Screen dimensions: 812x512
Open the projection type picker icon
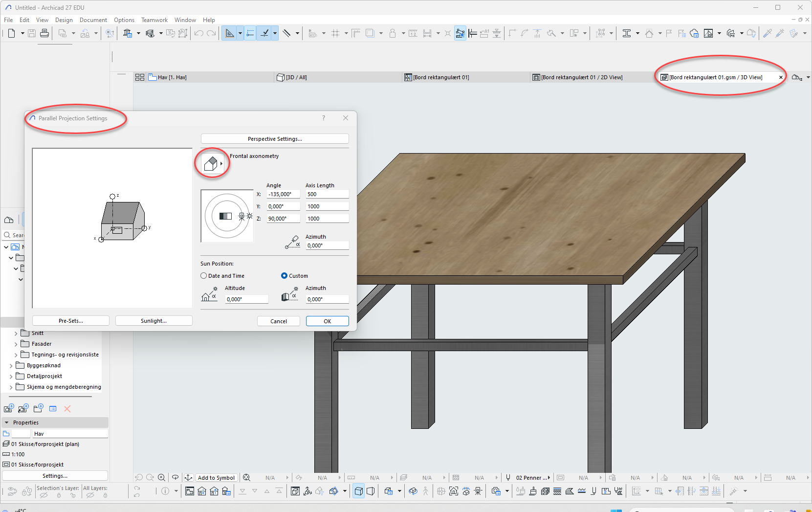(x=213, y=164)
